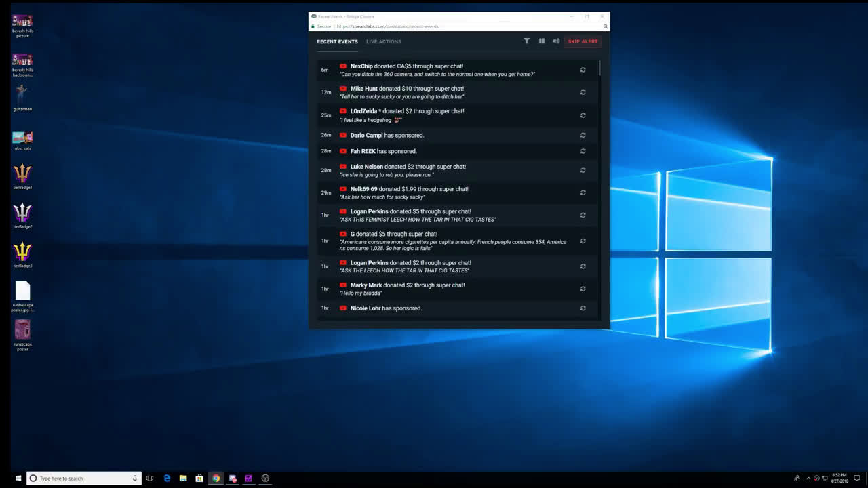
Task: Replay alert for Logan Perkins $5 donation
Action: (x=583, y=215)
